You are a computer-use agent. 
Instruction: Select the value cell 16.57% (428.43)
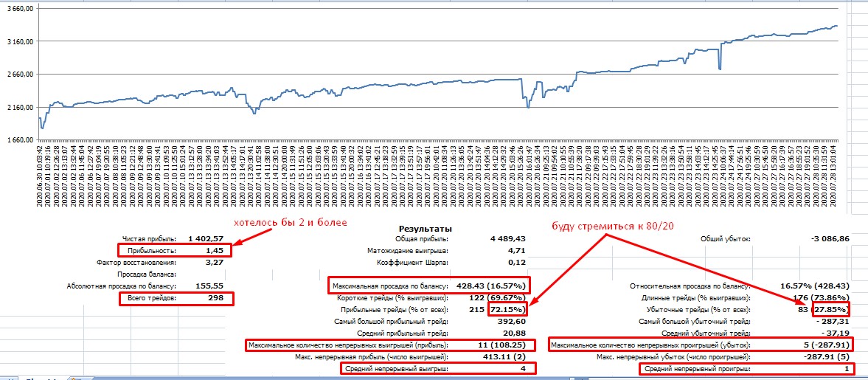click(x=815, y=286)
